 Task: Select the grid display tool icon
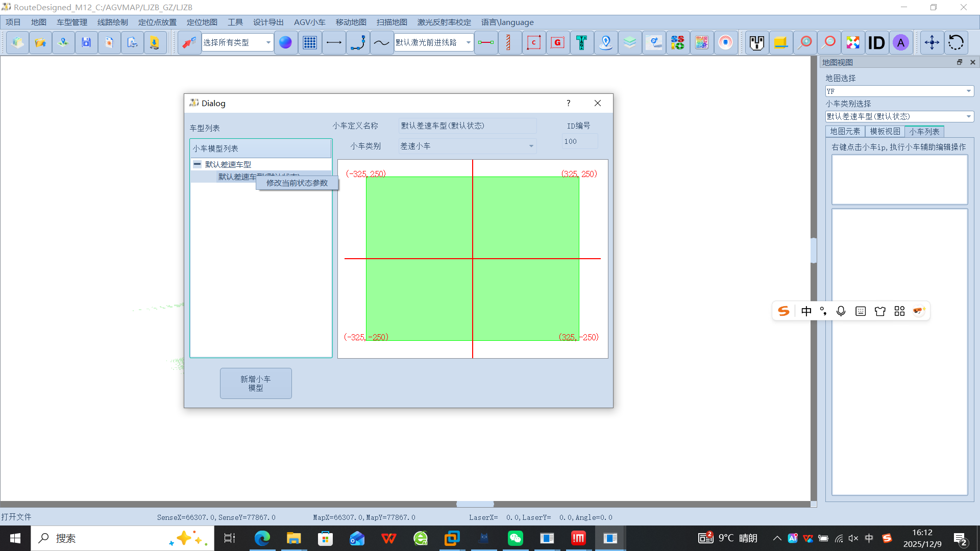pos(309,42)
